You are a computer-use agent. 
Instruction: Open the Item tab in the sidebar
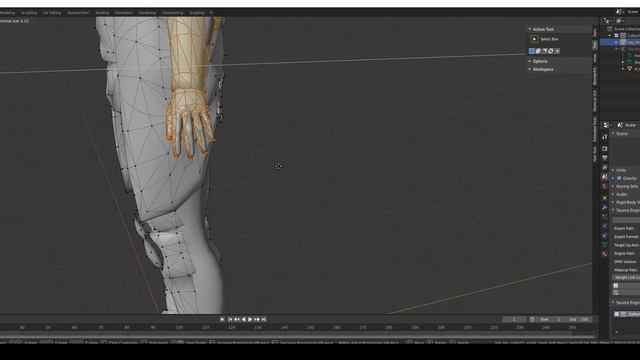595,32
